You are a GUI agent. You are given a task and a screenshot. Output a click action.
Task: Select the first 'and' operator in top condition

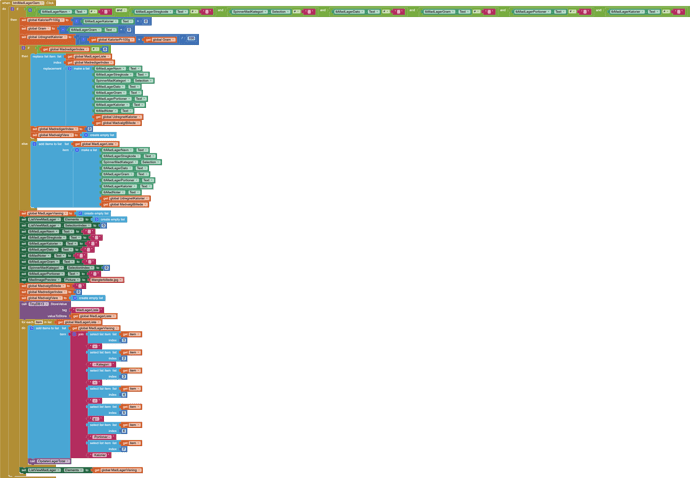pos(121,10)
